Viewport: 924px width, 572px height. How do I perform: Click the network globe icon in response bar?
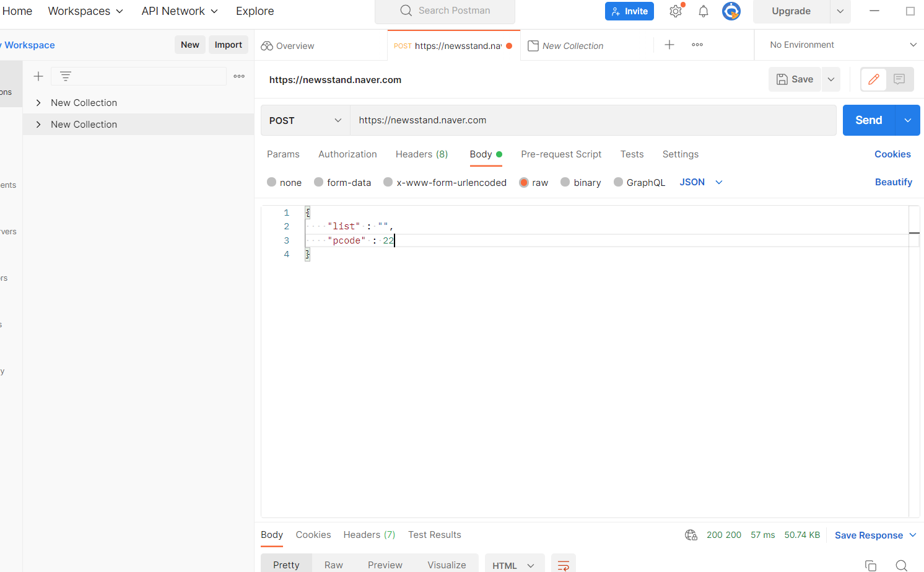(691, 535)
